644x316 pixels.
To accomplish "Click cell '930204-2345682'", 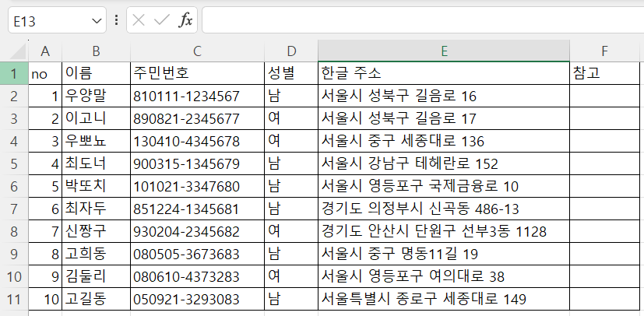I will pyautogui.click(x=198, y=231).
